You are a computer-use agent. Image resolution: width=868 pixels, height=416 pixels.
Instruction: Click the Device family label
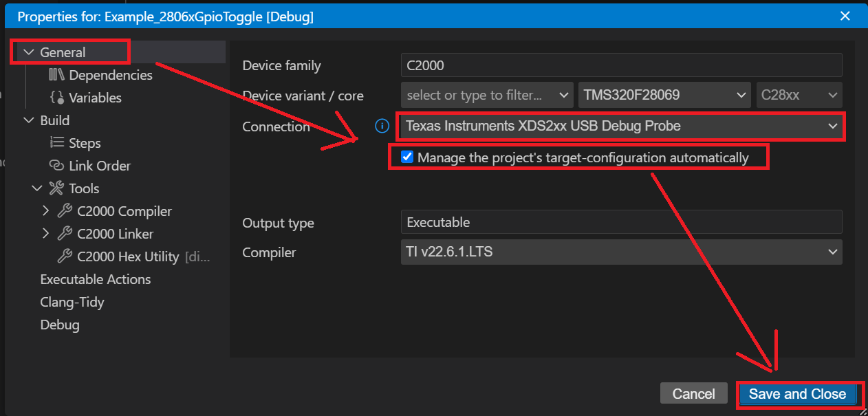point(282,66)
